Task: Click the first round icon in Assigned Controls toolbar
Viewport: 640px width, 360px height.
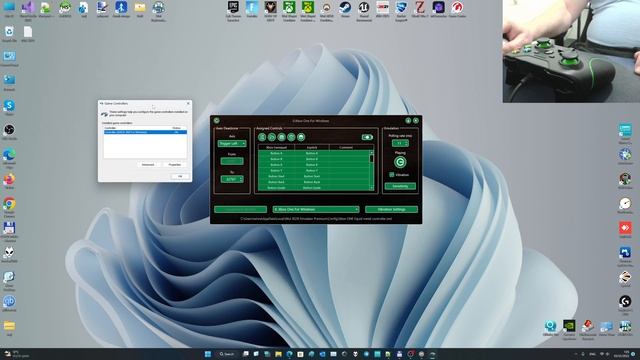Action: 262,137
